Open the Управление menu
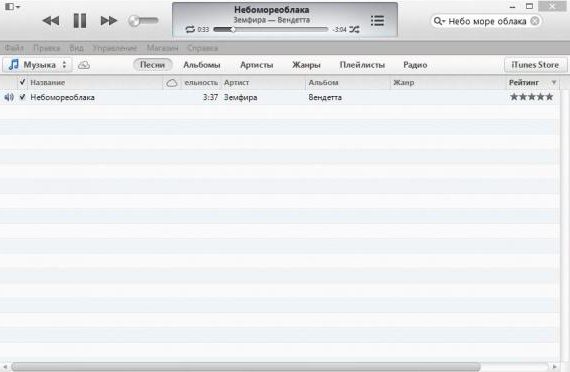Viewport: 570px width, 372px height. click(x=115, y=48)
